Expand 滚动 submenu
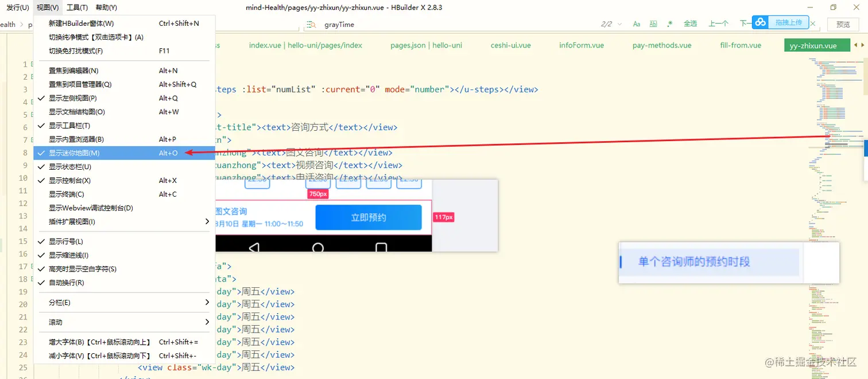Viewport: 868px width, 379px height. click(124, 322)
